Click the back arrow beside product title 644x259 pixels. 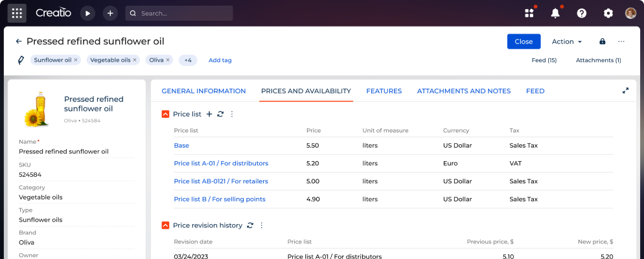19,41
